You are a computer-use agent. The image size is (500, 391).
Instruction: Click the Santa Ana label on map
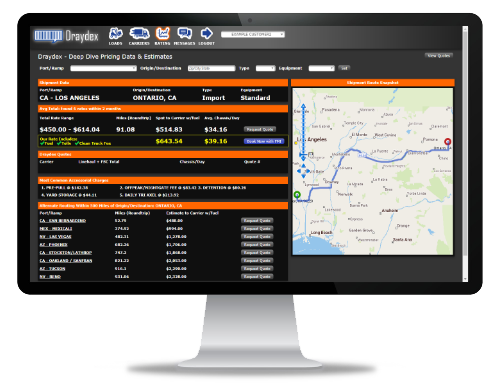tap(402, 240)
